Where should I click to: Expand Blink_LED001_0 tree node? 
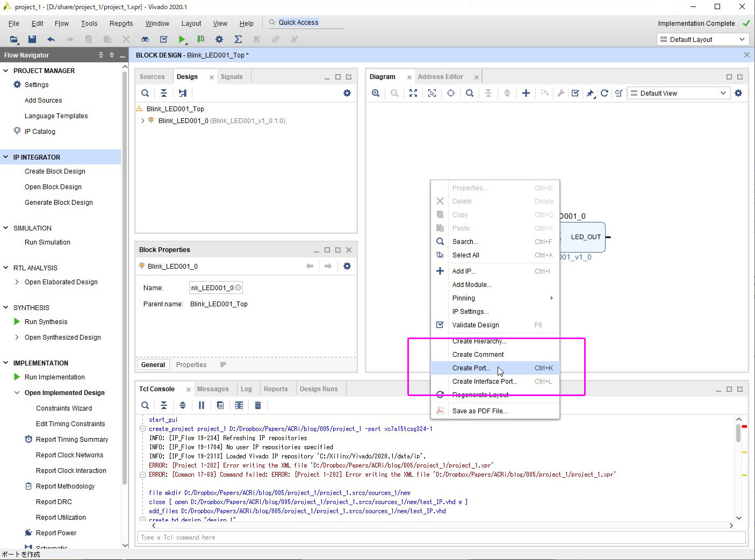[x=142, y=121]
